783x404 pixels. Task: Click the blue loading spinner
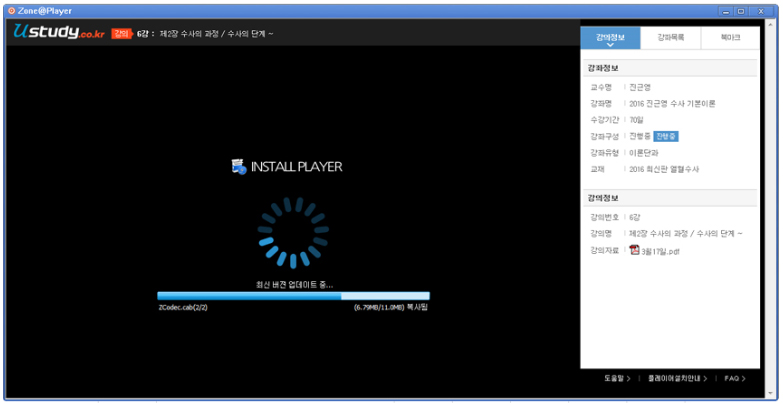coord(291,233)
